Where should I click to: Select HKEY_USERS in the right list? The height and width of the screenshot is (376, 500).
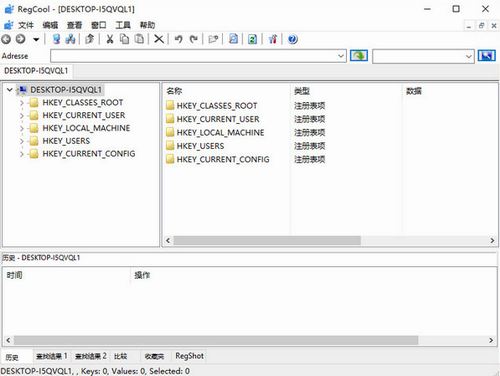(x=200, y=146)
